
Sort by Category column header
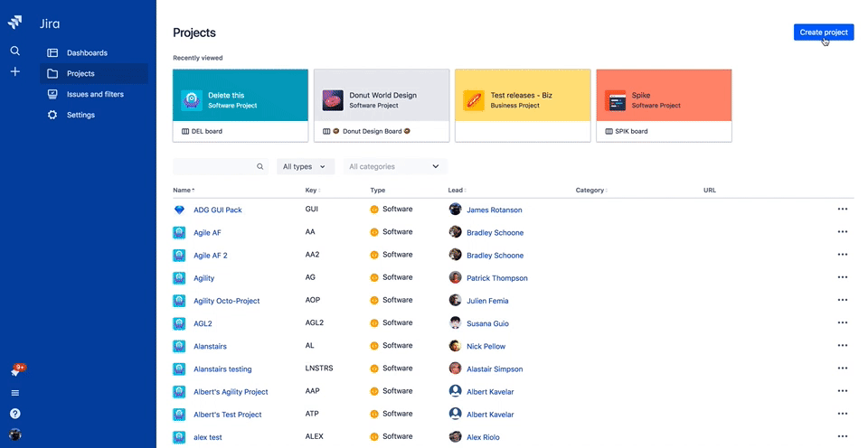pos(591,191)
